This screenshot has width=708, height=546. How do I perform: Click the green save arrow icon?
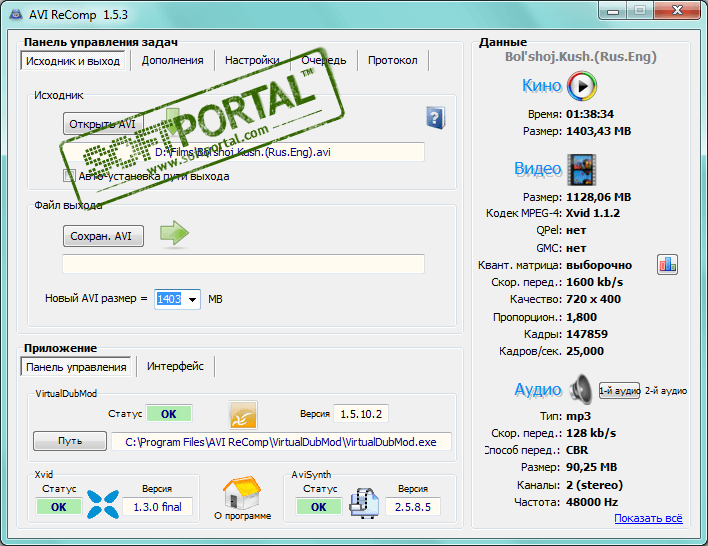click(174, 233)
